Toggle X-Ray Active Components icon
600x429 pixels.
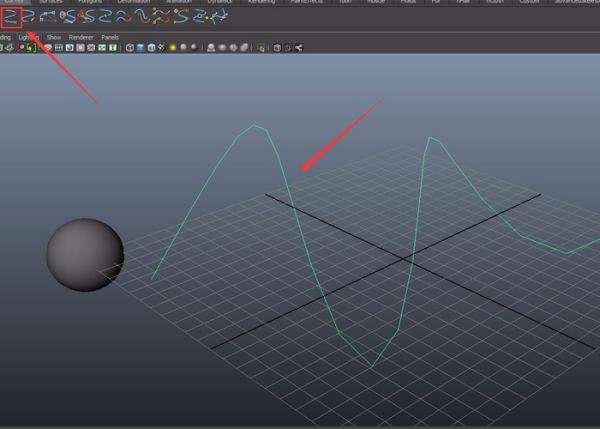[x=288, y=48]
